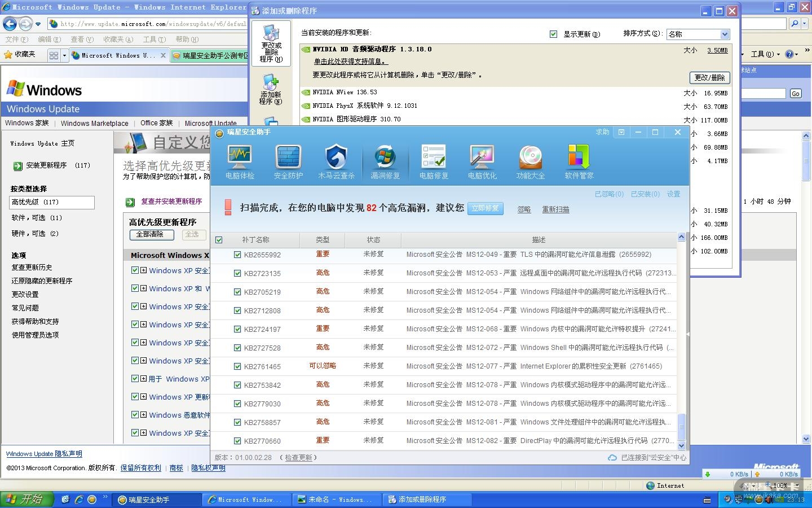Select the 漏洞修复 vulnerability repair icon
The height and width of the screenshot is (508, 812).
385,162
